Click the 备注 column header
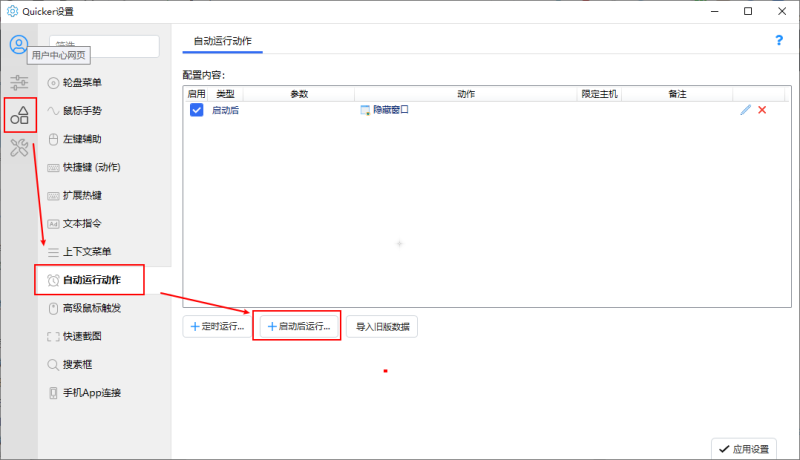This screenshot has height=460, width=800. (x=677, y=94)
